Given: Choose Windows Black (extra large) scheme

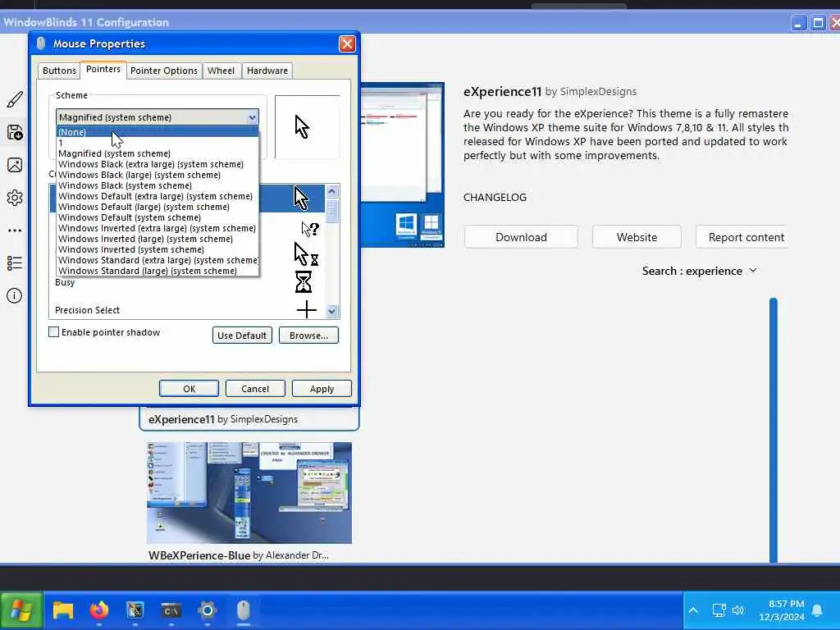Looking at the screenshot, I should click(x=157, y=164).
